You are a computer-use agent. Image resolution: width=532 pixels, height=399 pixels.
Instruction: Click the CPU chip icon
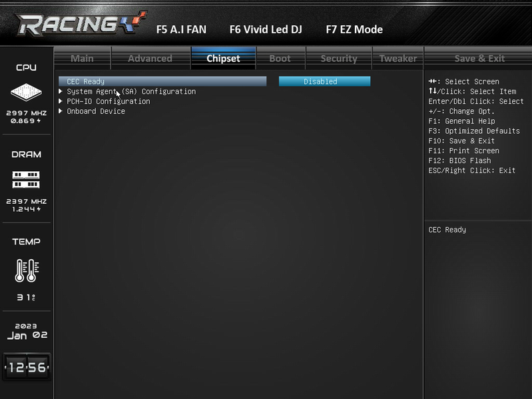click(x=26, y=93)
